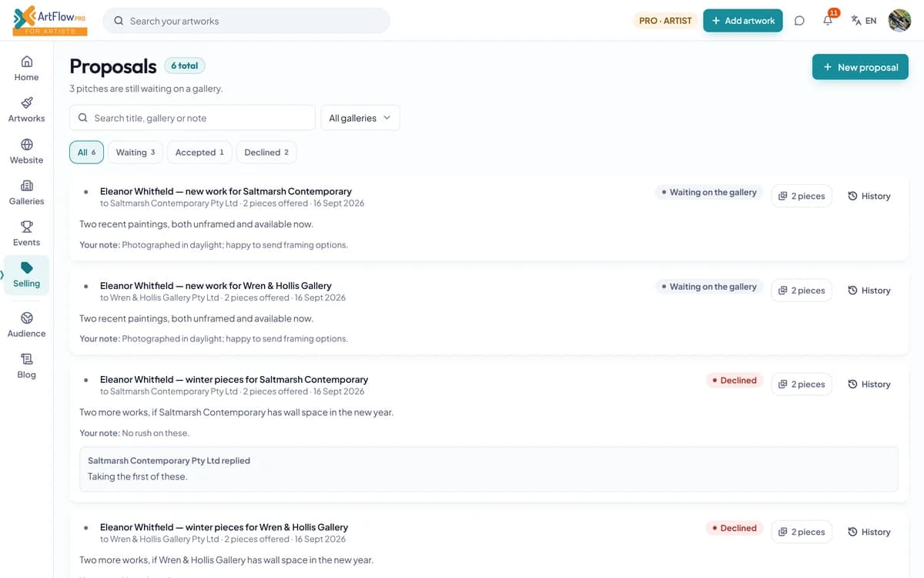Click the Add artwork button

pyautogui.click(x=743, y=21)
